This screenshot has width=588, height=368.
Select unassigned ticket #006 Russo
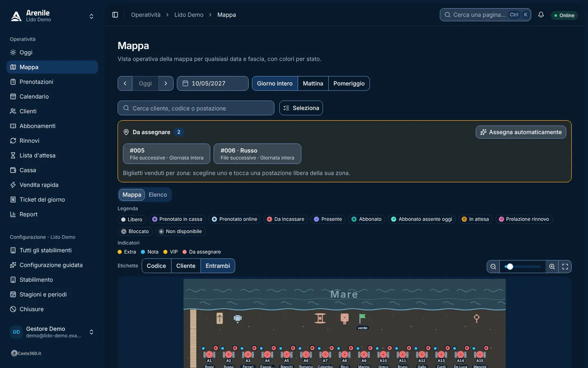coord(257,154)
